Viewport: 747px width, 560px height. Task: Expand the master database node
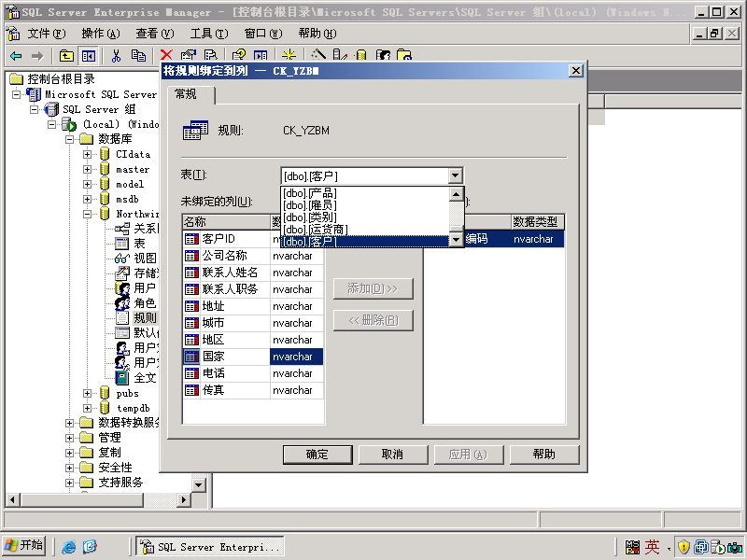pos(87,169)
